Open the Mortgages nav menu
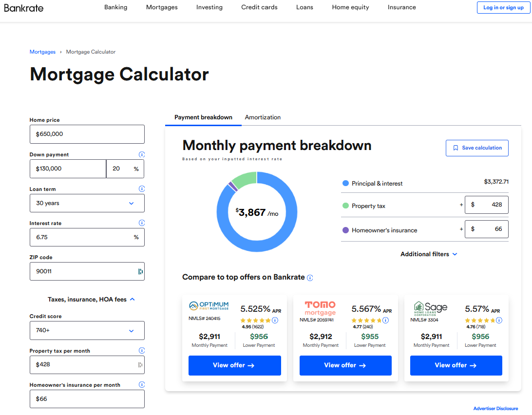Screen dimensions: 532x415 (162, 7)
